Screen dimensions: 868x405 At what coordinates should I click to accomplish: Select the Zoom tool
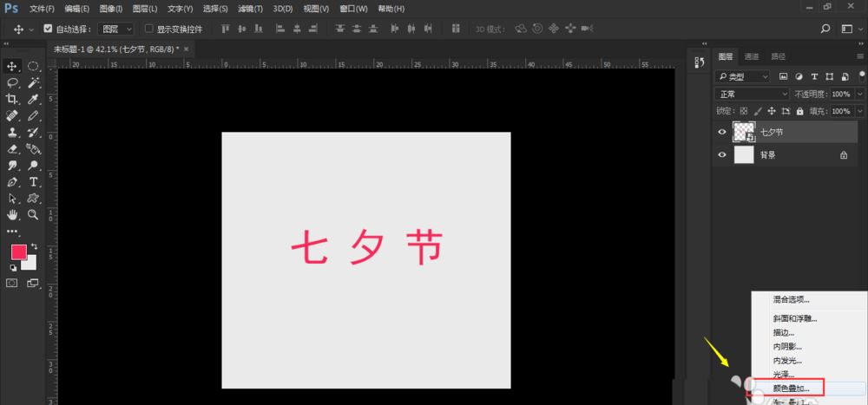pos(33,215)
